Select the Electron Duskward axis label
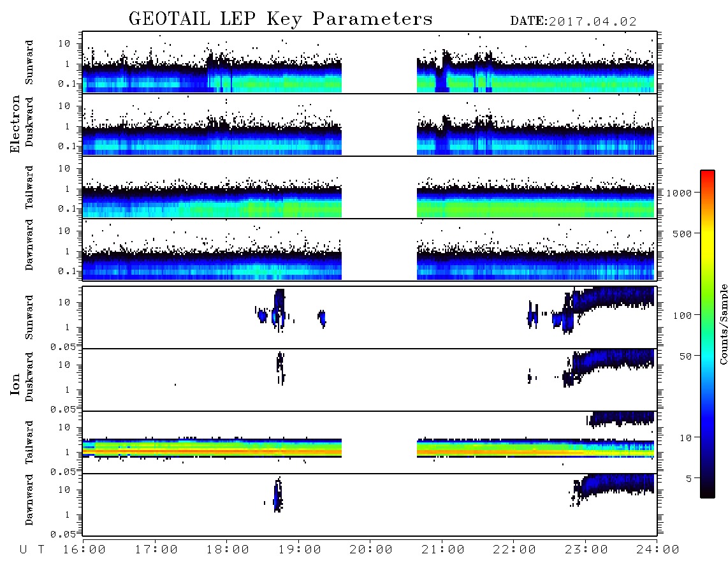This screenshot has height=561, width=728. tap(29, 122)
